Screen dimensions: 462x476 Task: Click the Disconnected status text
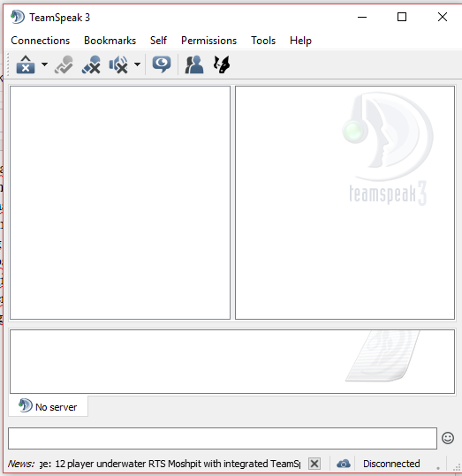(x=391, y=464)
